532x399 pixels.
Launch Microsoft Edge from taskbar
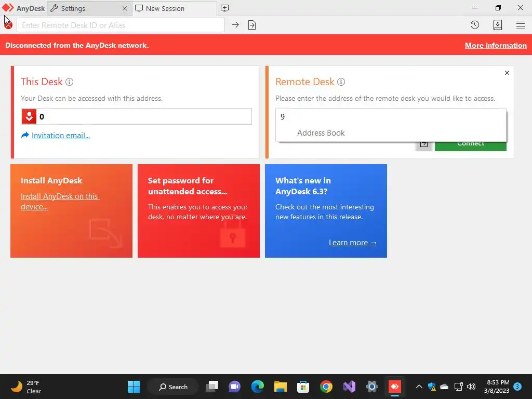pos(258,387)
